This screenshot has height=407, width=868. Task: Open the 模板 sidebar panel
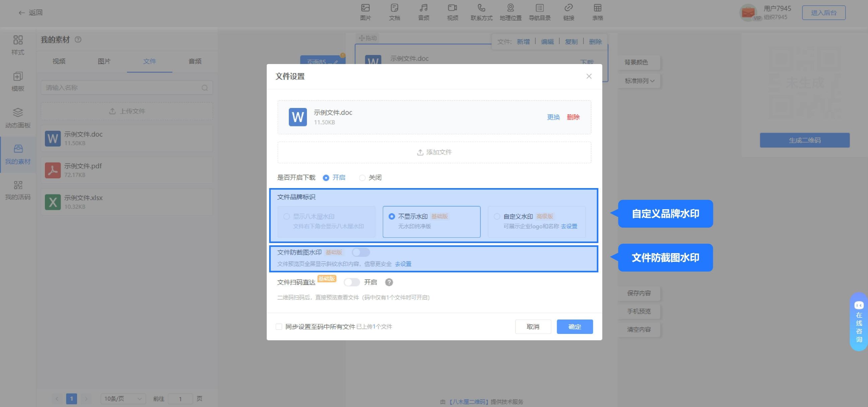pos(18,81)
